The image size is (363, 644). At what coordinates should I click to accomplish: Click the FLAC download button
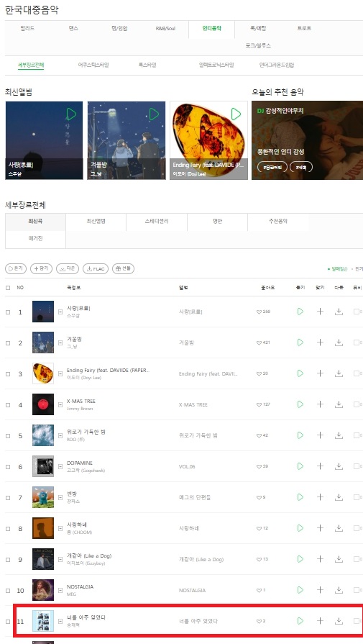click(96, 268)
